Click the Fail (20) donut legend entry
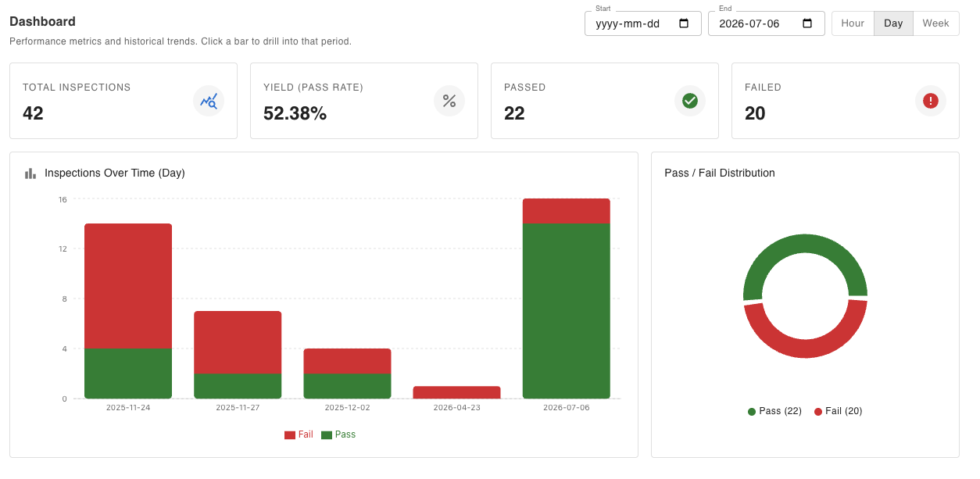 [x=838, y=411]
